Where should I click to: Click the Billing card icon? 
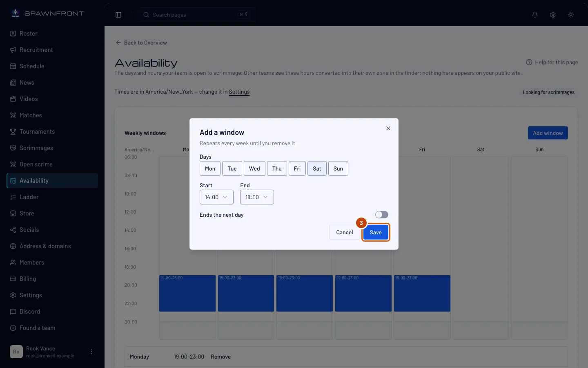tap(13, 279)
